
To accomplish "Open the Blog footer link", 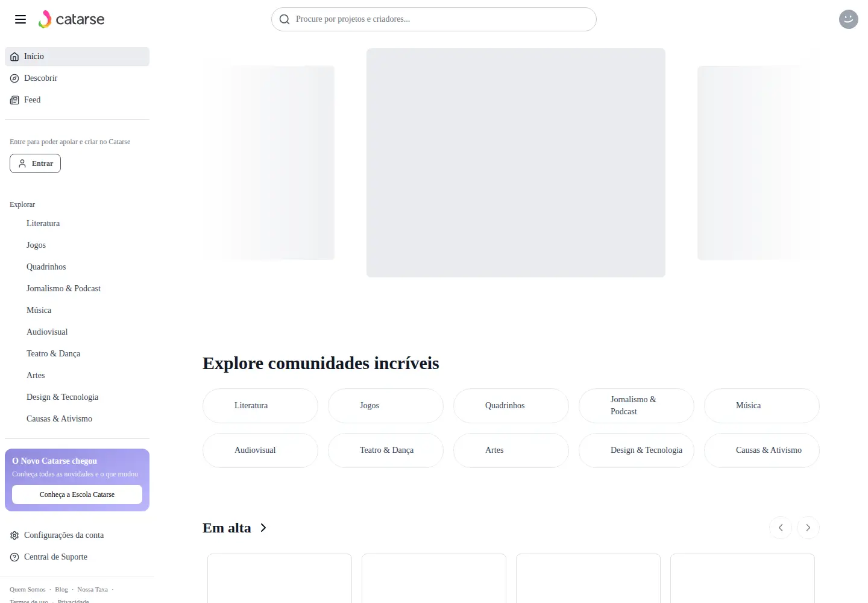I will click(61, 589).
